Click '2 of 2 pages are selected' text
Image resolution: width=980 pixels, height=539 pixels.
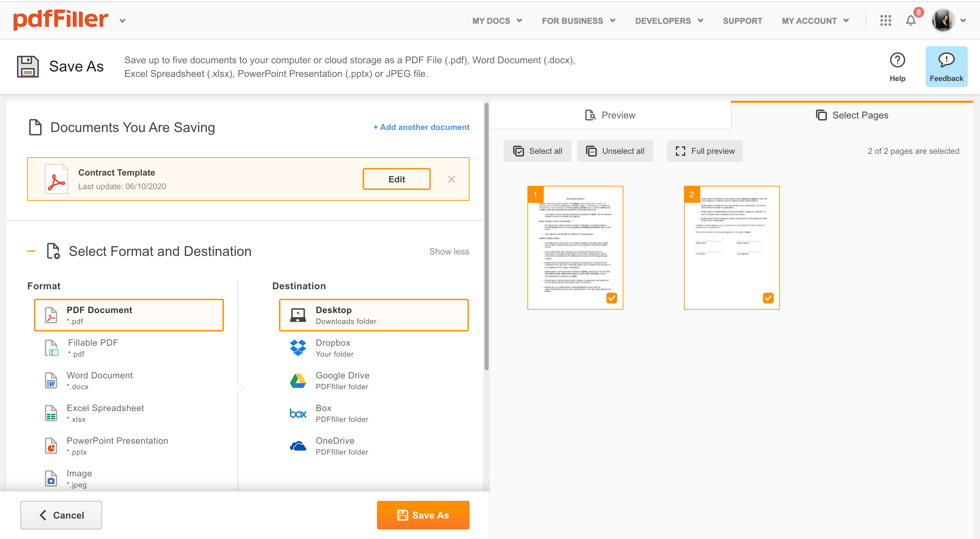(913, 151)
